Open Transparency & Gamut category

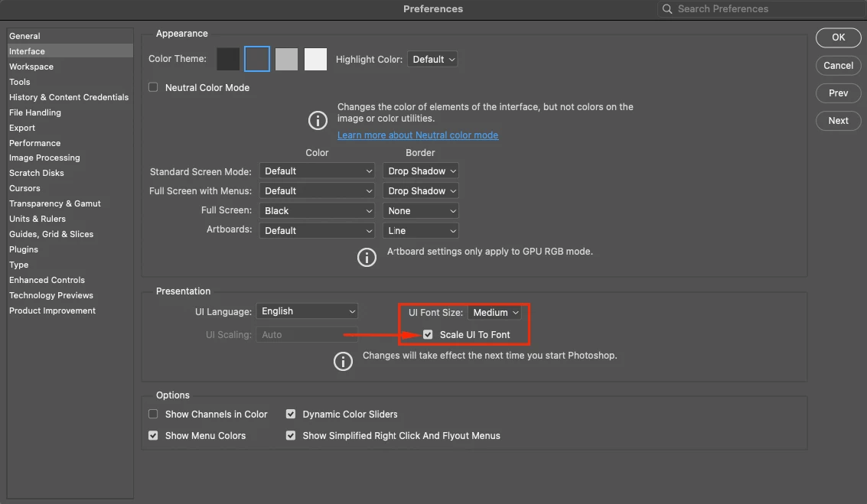[x=70, y=203]
